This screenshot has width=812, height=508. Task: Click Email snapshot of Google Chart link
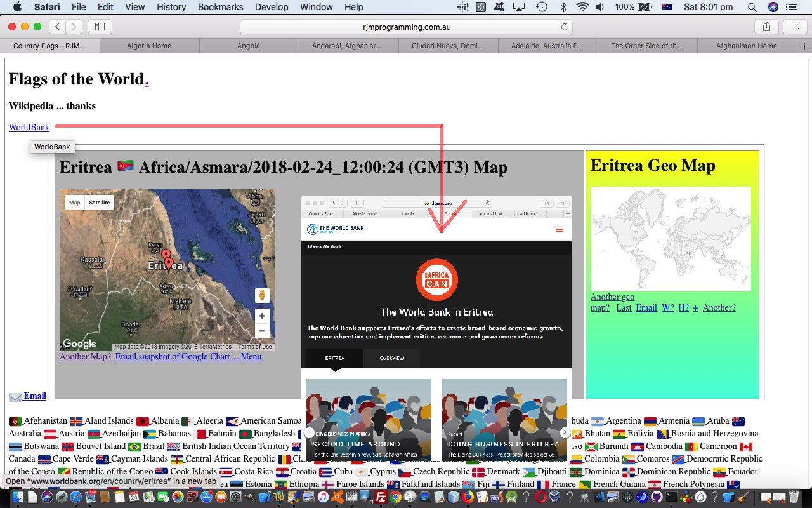coord(177,356)
